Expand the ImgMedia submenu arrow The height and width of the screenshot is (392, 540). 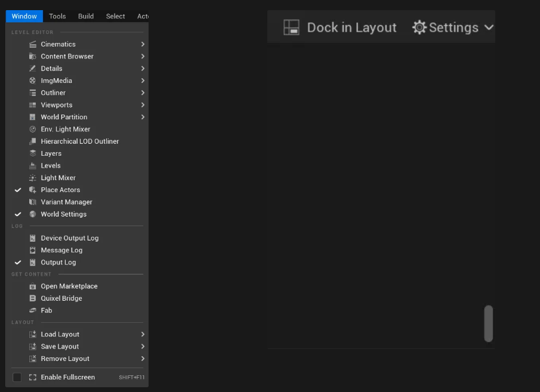pos(143,81)
